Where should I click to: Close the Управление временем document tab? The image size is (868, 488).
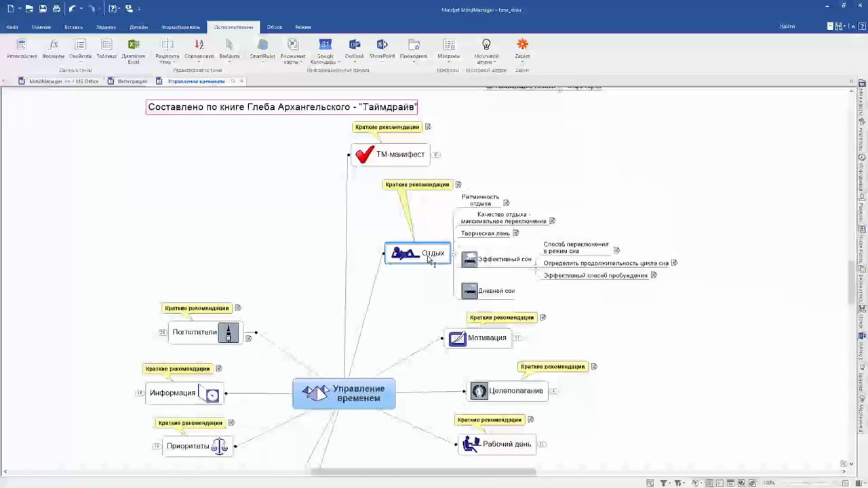pos(242,81)
